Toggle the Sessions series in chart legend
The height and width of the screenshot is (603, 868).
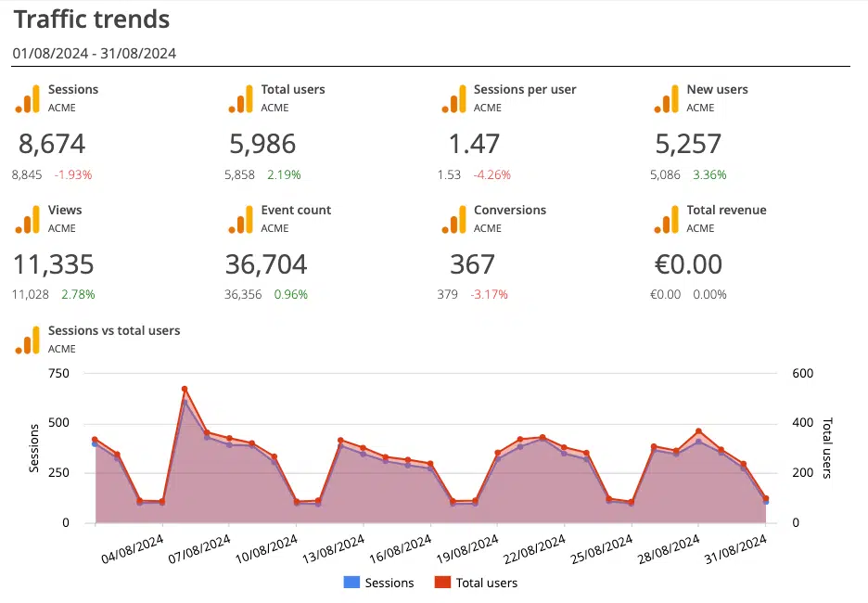point(389,583)
